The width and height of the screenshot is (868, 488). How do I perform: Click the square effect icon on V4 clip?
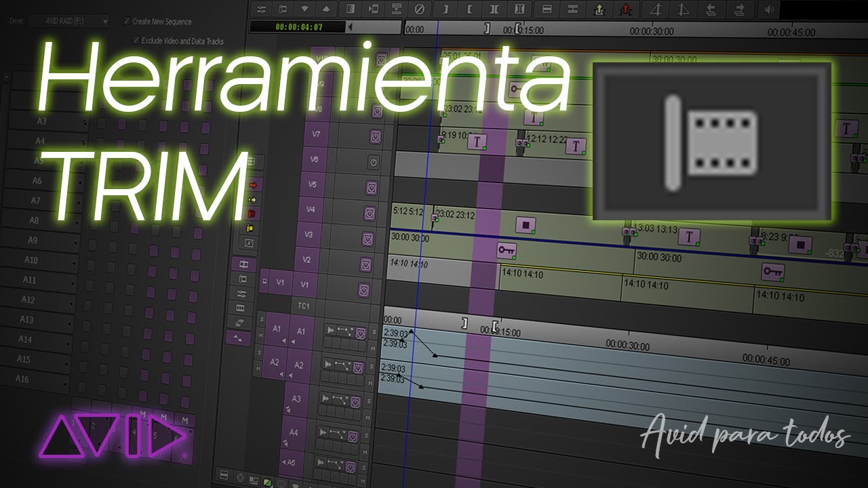(x=526, y=224)
